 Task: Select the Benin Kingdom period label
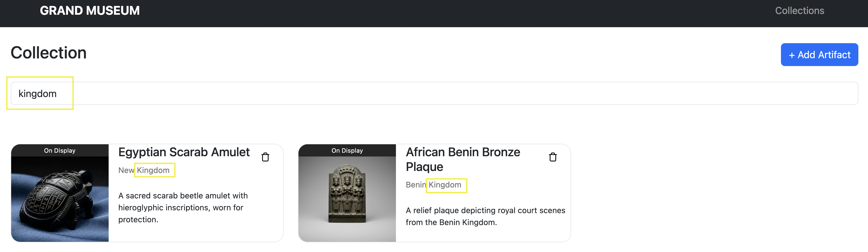pos(433,185)
